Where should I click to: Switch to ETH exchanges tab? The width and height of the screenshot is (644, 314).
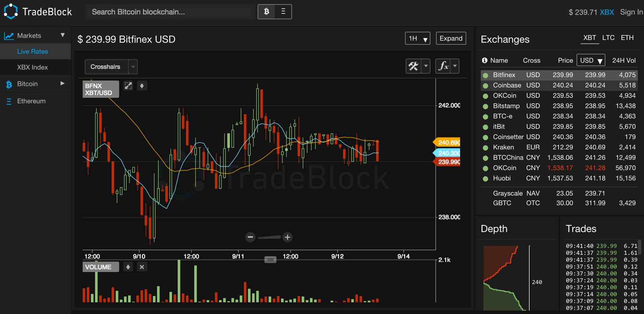[627, 38]
